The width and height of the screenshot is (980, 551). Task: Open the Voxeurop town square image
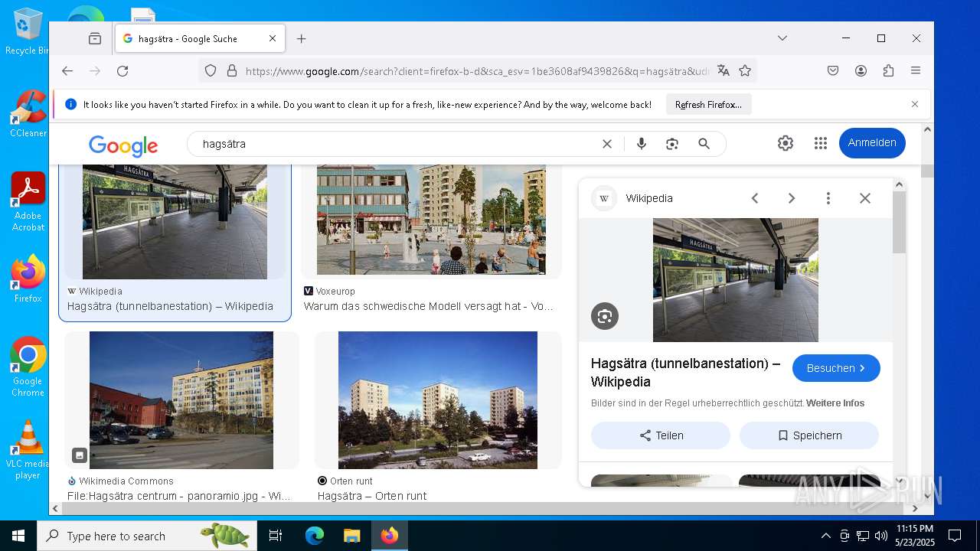click(431, 220)
